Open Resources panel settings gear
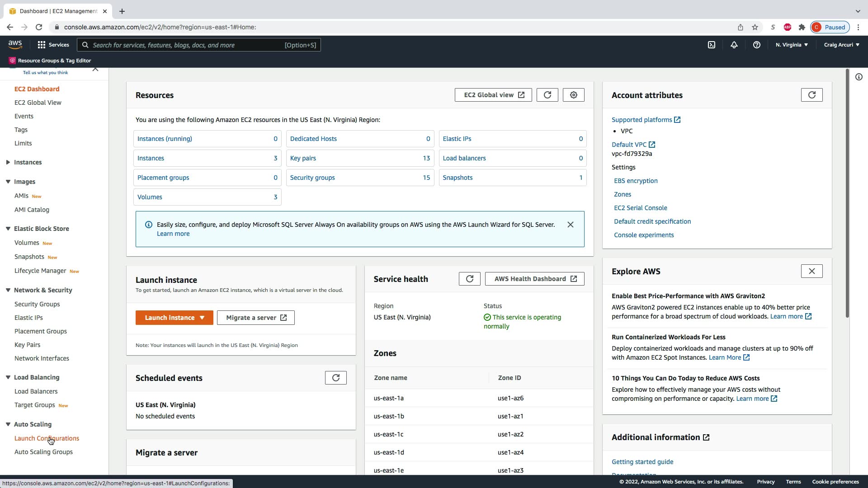The height and width of the screenshot is (488, 868). (573, 95)
